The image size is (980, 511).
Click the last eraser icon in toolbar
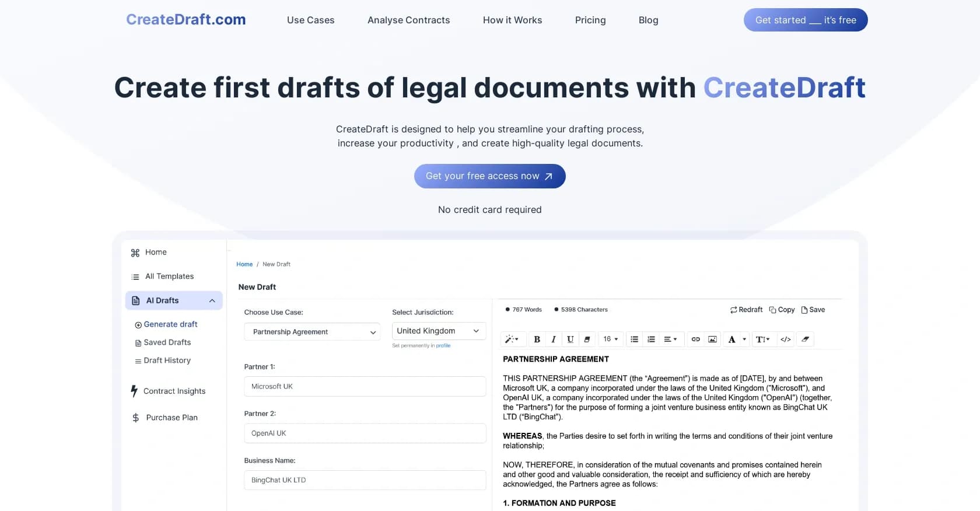click(805, 339)
